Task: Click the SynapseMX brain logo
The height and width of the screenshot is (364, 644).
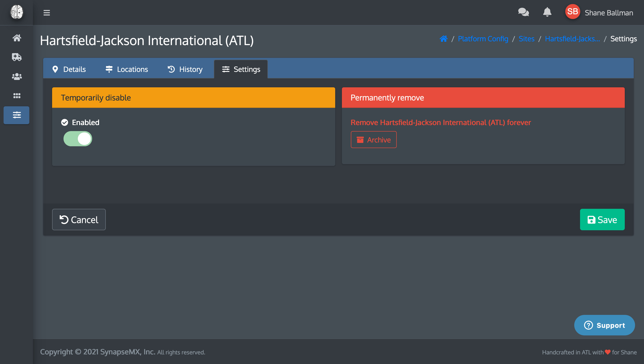Action: 17,12
